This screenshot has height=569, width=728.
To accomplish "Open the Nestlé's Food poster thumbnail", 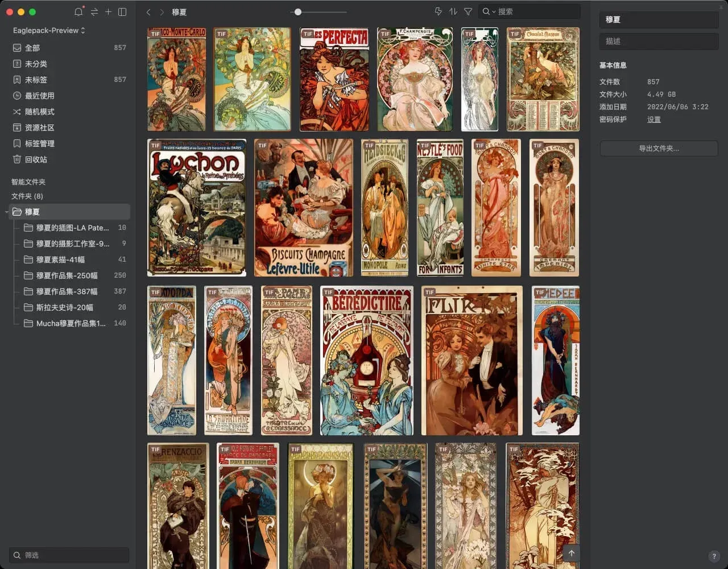I will (x=440, y=208).
